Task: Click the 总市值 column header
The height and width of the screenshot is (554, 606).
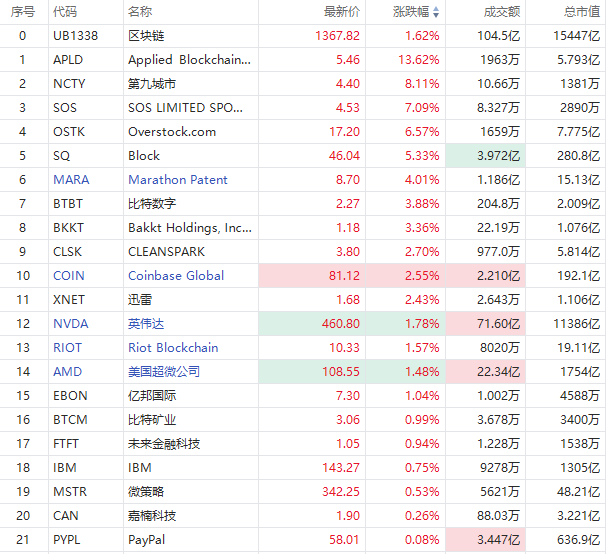Action: click(580, 12)
